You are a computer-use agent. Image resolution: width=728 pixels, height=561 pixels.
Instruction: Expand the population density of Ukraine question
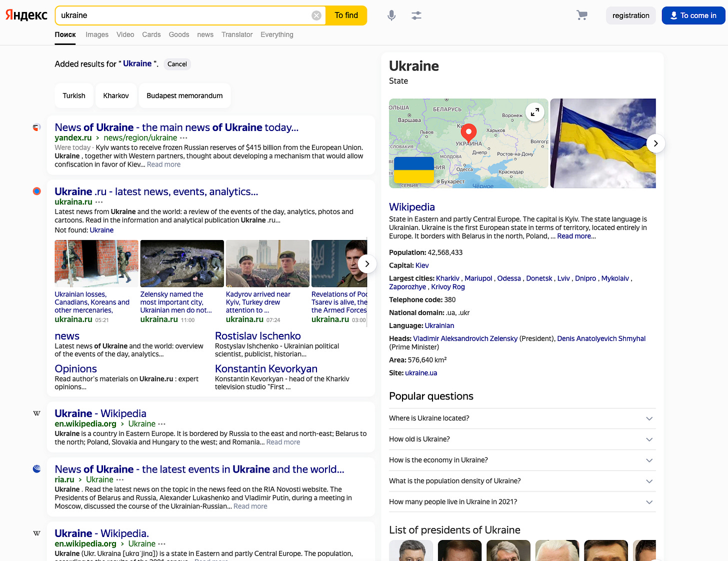(522, 481)
